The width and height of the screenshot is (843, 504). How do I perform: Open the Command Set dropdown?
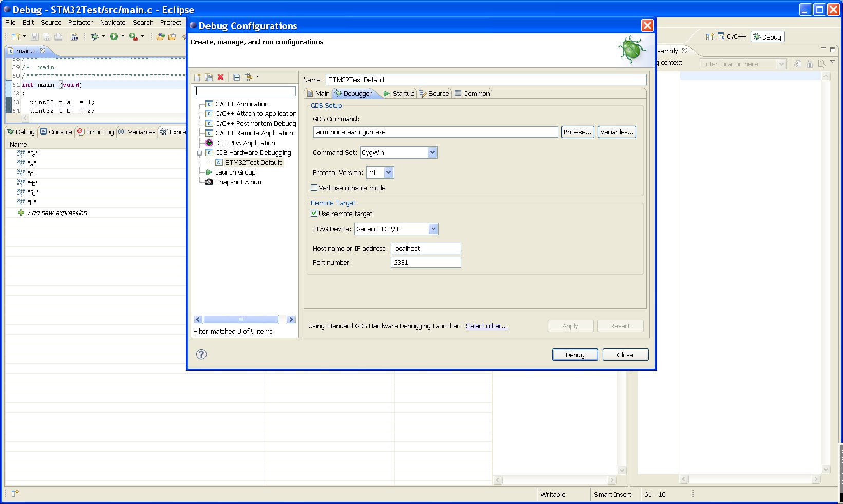(432, 152)
